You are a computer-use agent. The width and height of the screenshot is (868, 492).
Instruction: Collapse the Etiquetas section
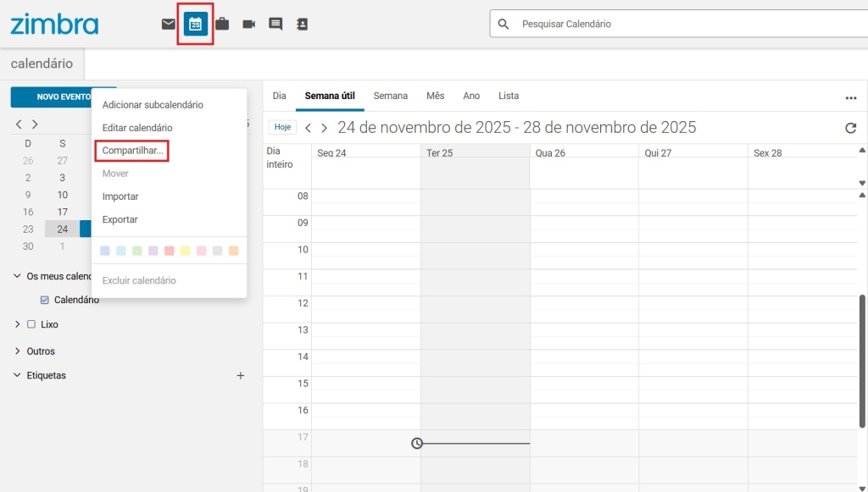point(18,375)
